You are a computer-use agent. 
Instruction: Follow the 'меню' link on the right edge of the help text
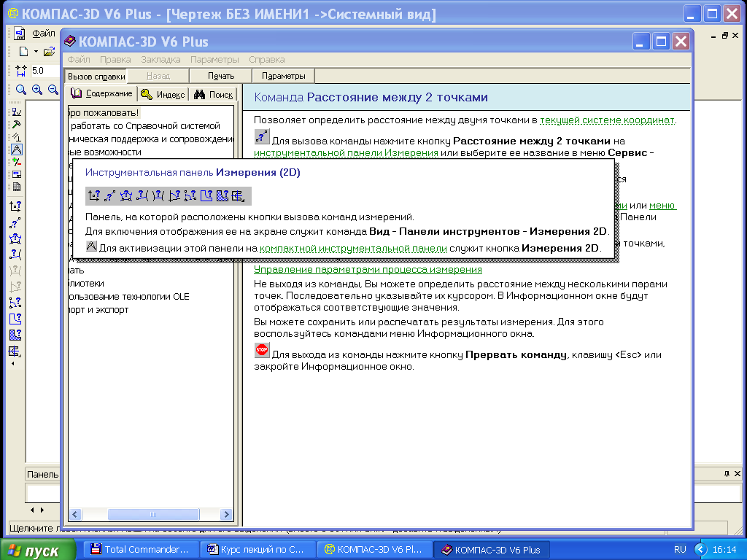662,206
